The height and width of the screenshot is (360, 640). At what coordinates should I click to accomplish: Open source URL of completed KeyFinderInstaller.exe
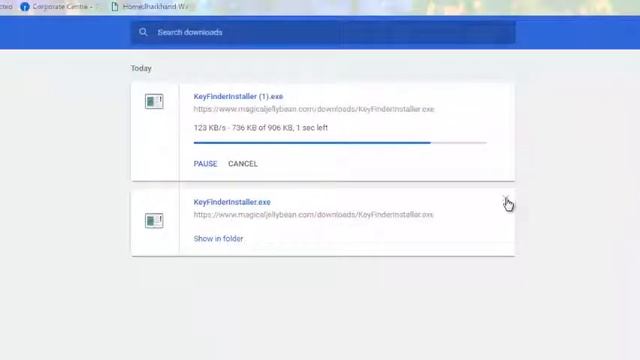313,215
